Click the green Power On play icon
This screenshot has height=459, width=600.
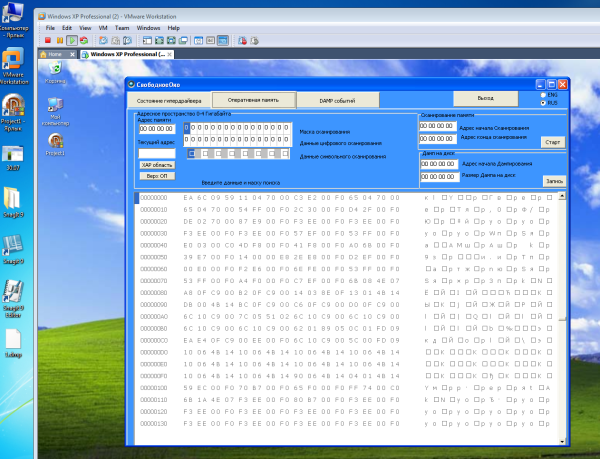(72, 40)
